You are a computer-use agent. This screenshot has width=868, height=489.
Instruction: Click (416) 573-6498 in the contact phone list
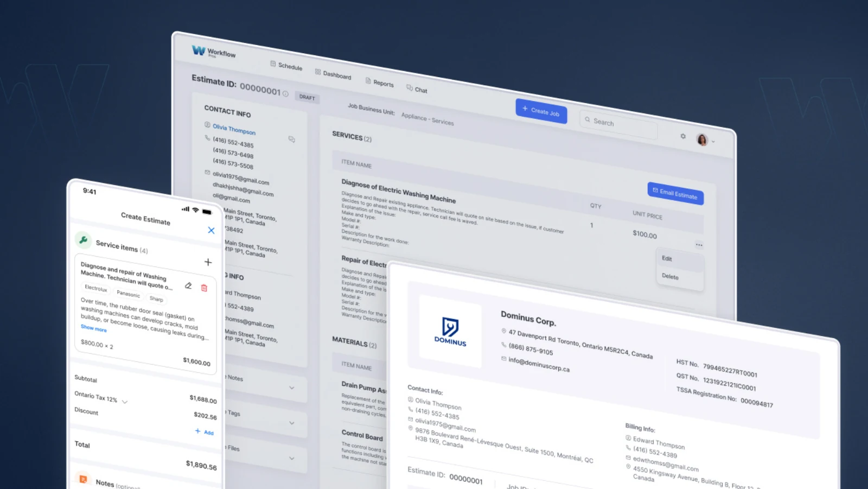(x=233, y=153)
